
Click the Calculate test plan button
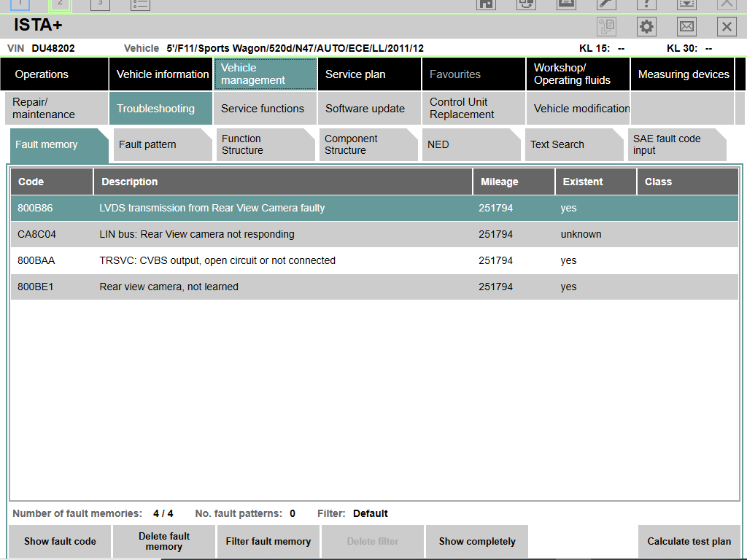(x=689, y=542)
